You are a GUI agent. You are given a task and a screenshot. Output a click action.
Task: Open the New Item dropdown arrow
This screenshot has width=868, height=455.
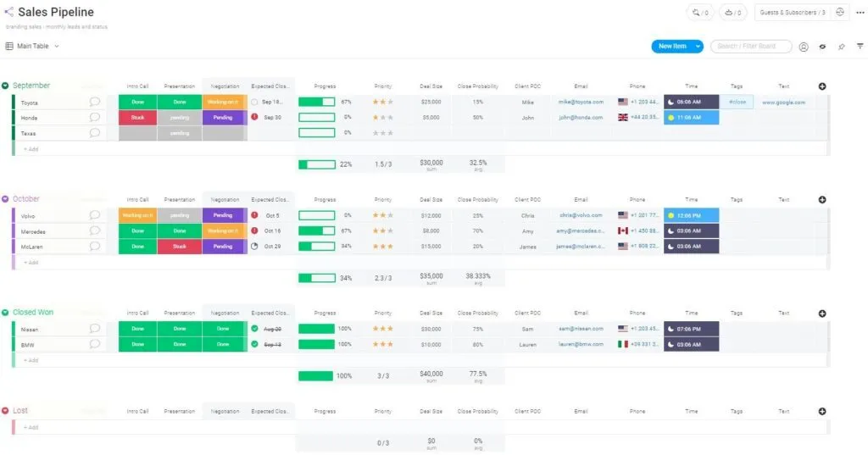pyautogui.click(x=698, y=47)
